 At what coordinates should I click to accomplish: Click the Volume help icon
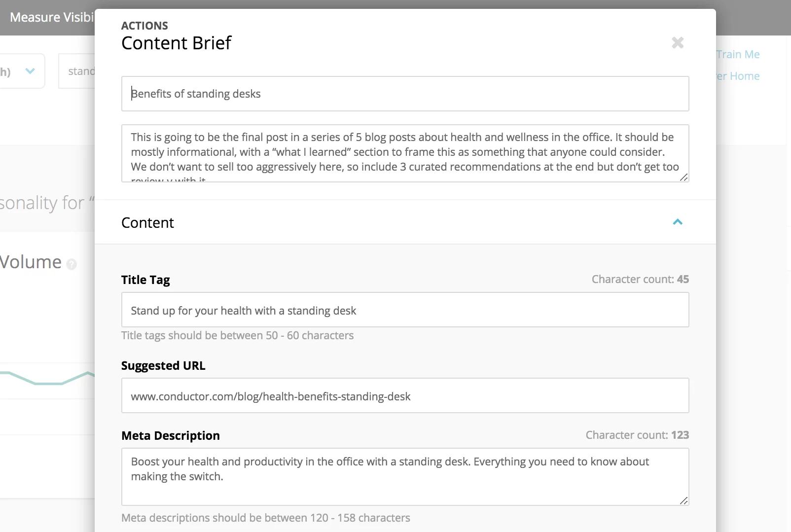tap(71, 264)
